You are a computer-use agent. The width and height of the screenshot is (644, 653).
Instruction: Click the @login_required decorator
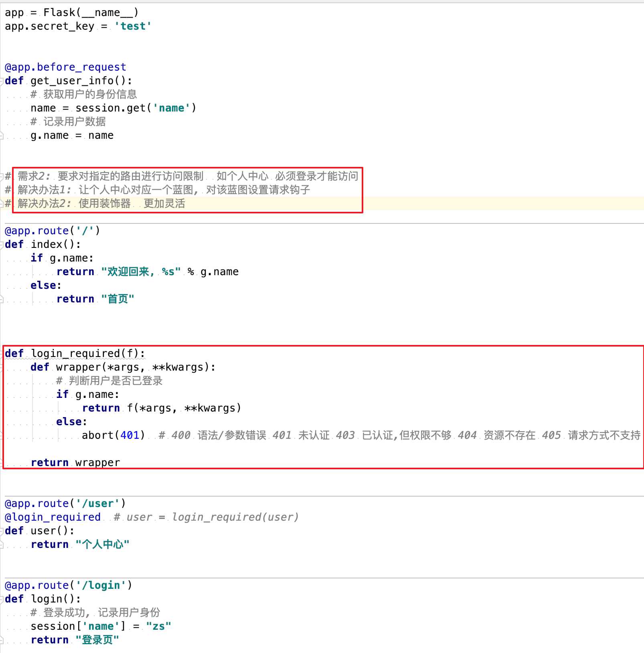[x=53, y=517]
